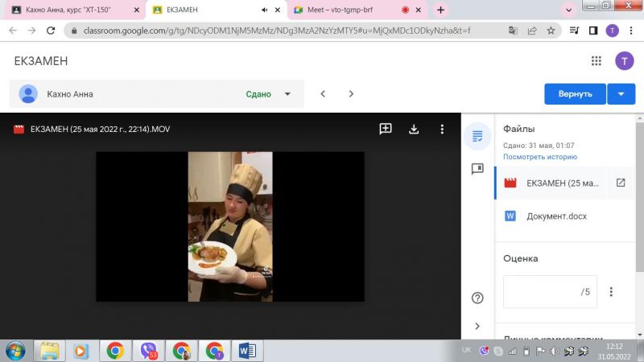Open File Explorer from taskbar
This screenshot has width=644, height=362.
[x=49, y=352]
